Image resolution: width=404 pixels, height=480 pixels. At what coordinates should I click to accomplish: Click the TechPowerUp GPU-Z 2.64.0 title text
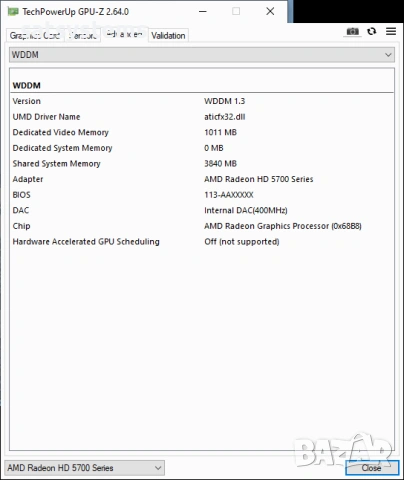tap(76, 12)
